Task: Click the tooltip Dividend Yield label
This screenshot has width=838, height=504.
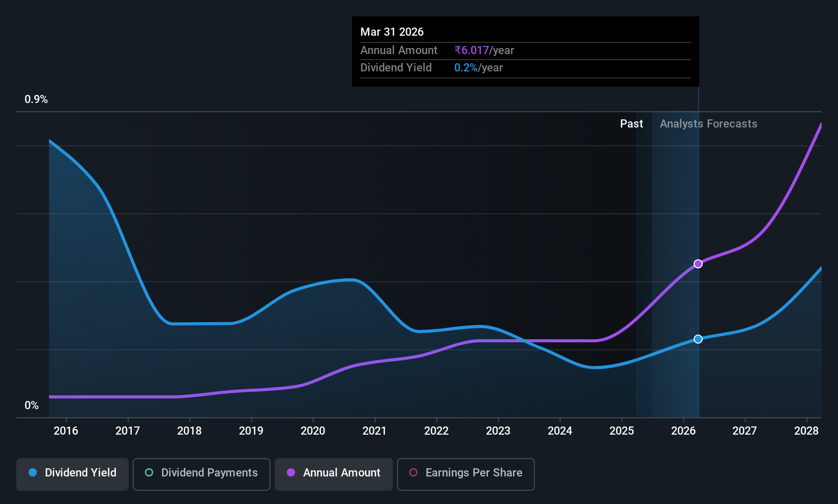Action: pyautogui.click(x=396, y=68)
